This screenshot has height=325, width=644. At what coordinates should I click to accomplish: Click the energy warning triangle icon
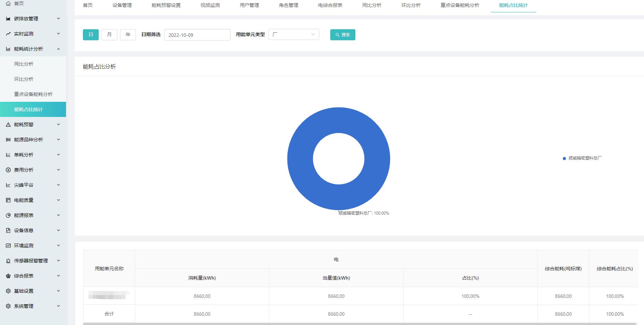(x=8, y=124)
